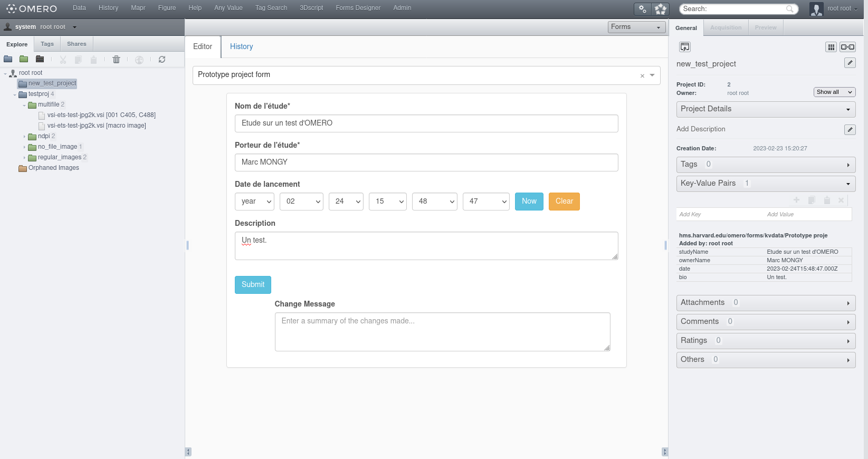Switch to the Shares tab
The width and height of the screenshot is (868, 459).
[77, 44]
